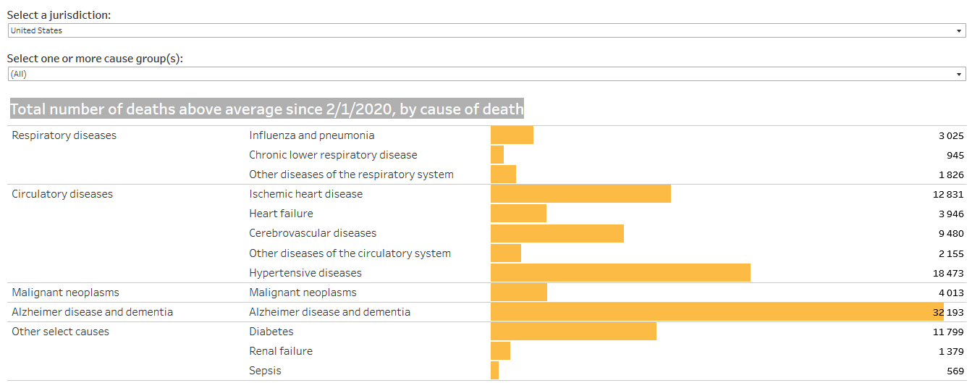Click the Ischemic heart disease bar
The width and height of the screenshot is (980, 383).
[x=580, y=194]
